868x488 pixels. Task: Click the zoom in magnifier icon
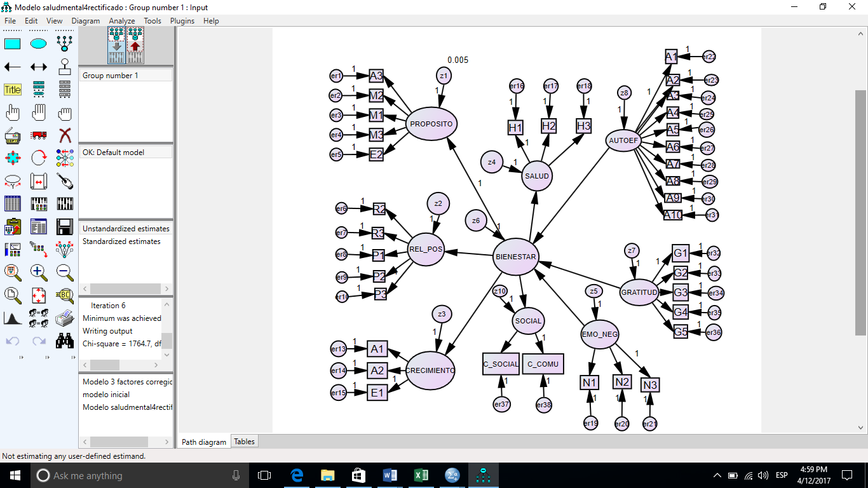tap(39, 273)
